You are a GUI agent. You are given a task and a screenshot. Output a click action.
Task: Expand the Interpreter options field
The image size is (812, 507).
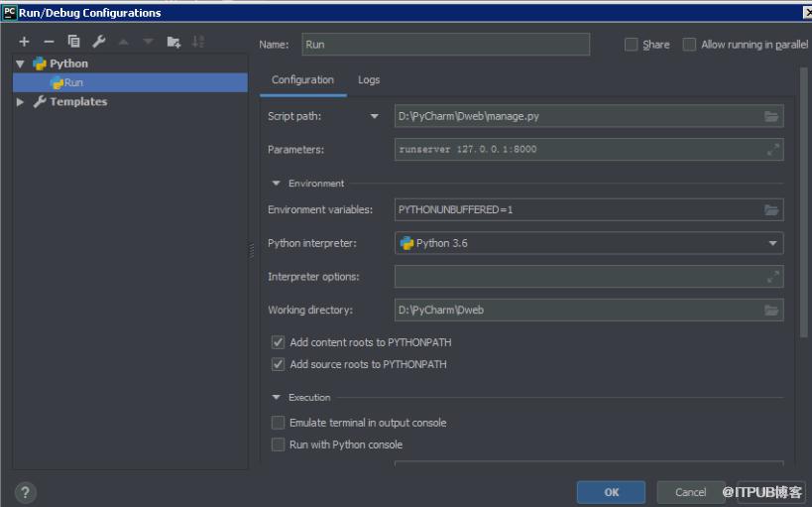772,277
